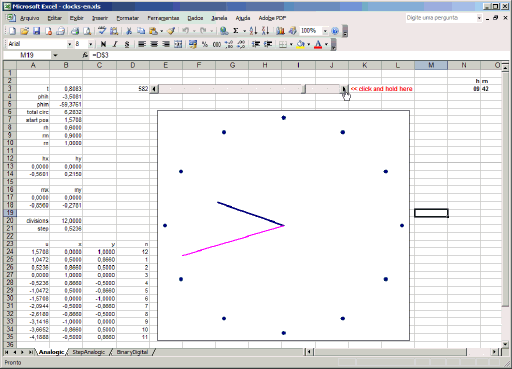
Task: Activate the Format Painter brush
Action: pos(171,31)
